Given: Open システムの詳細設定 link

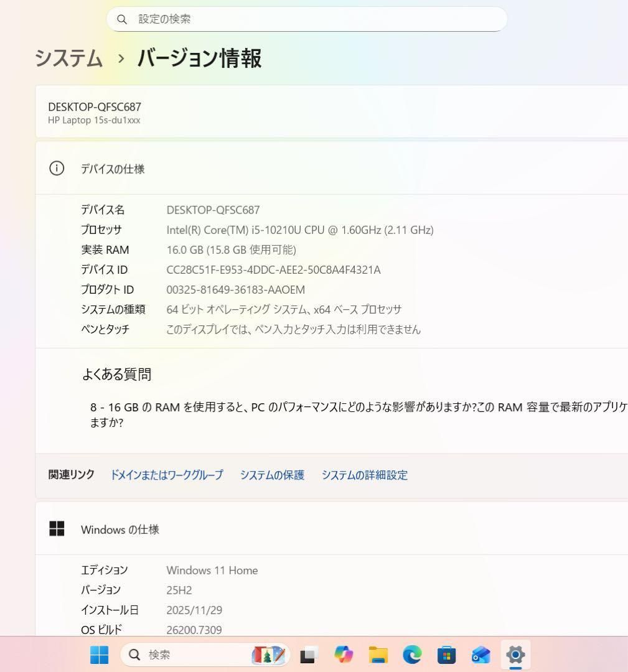Looking at the screenshot, I should pos(365,475).
